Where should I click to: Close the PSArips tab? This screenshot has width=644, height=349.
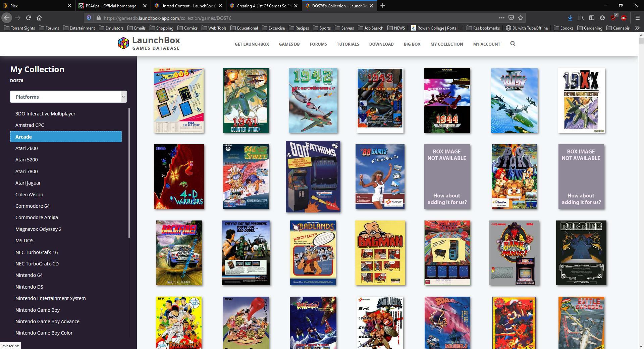[x=145, y=6]
